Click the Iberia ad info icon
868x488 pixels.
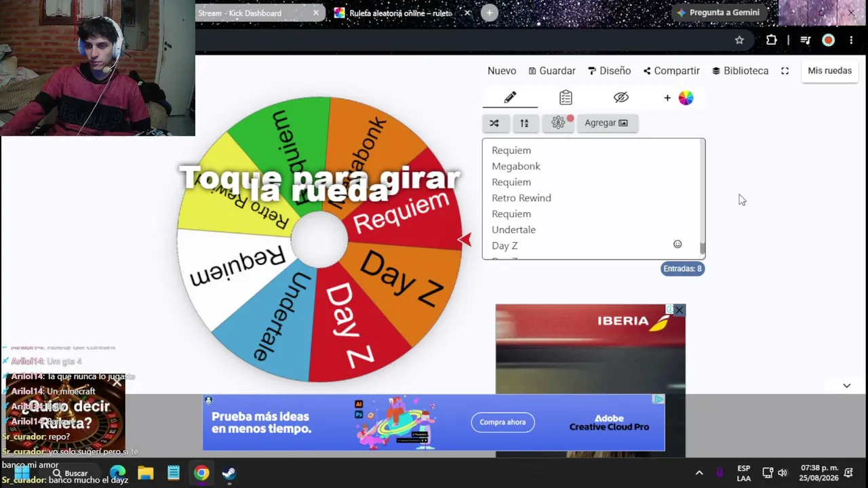(x=669, y=310)
